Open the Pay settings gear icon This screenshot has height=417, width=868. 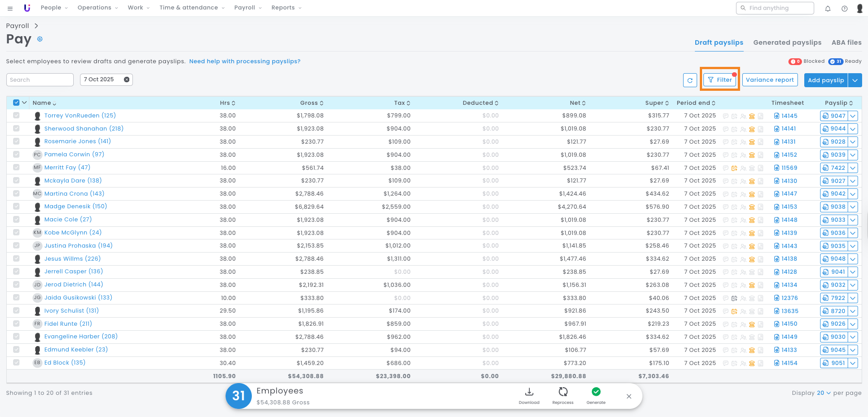(x=40, y=39)
